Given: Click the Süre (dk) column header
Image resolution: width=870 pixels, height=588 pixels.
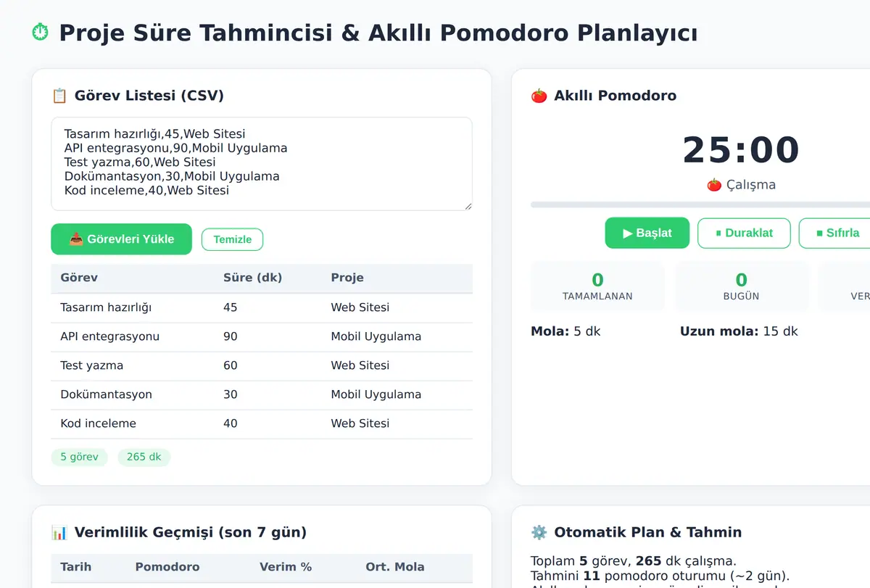Looking at the screenshot, I should point(253,278).
